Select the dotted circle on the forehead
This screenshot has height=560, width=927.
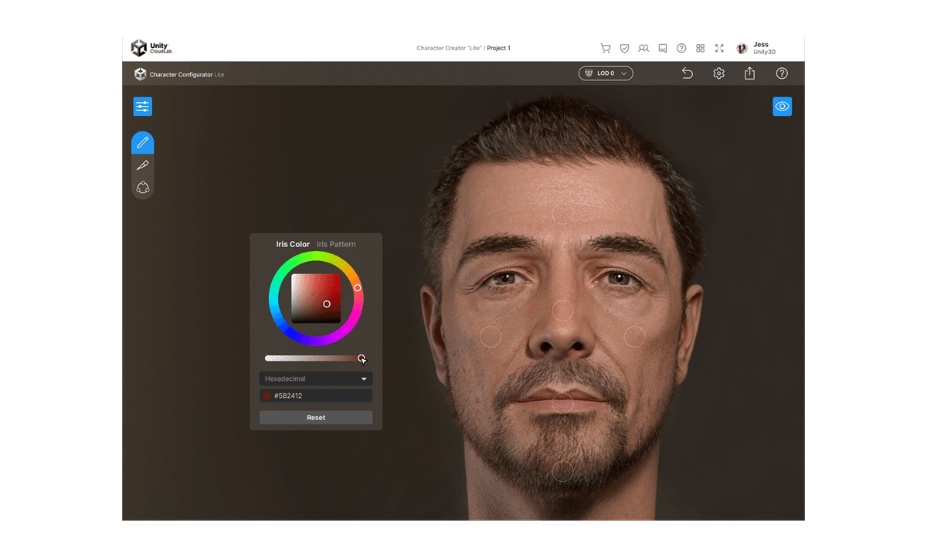(563, 214)
